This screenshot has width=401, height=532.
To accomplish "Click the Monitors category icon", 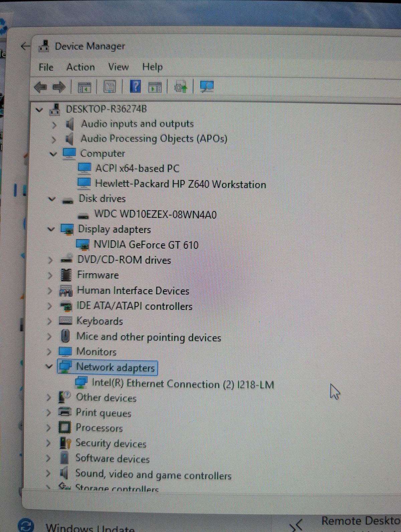I will tap(65, 351).
